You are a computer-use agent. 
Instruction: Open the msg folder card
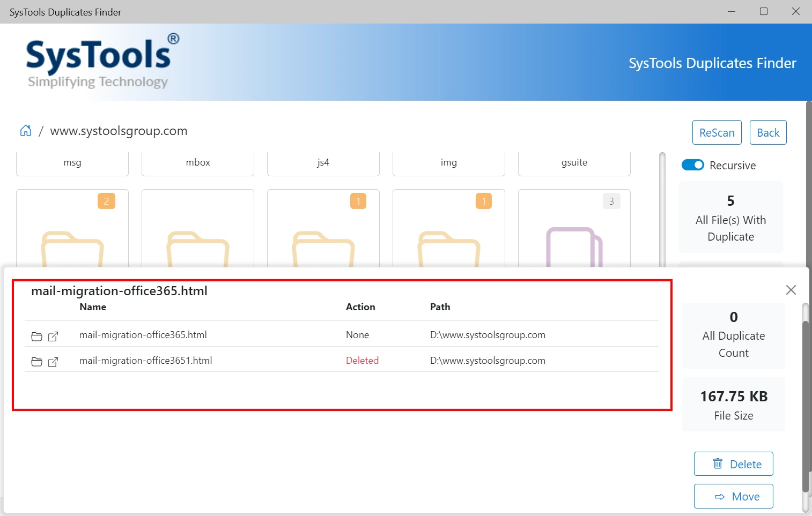point(72,163)
